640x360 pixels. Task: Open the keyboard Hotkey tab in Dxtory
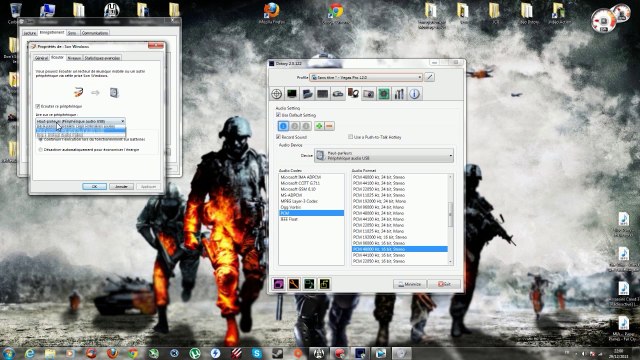(x=322, y=94)
